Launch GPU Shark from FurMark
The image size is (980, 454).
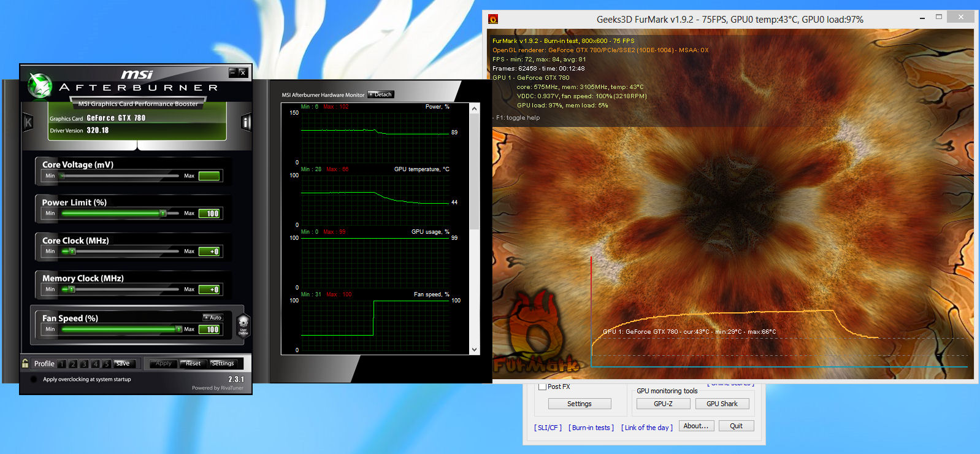(722, 404)
